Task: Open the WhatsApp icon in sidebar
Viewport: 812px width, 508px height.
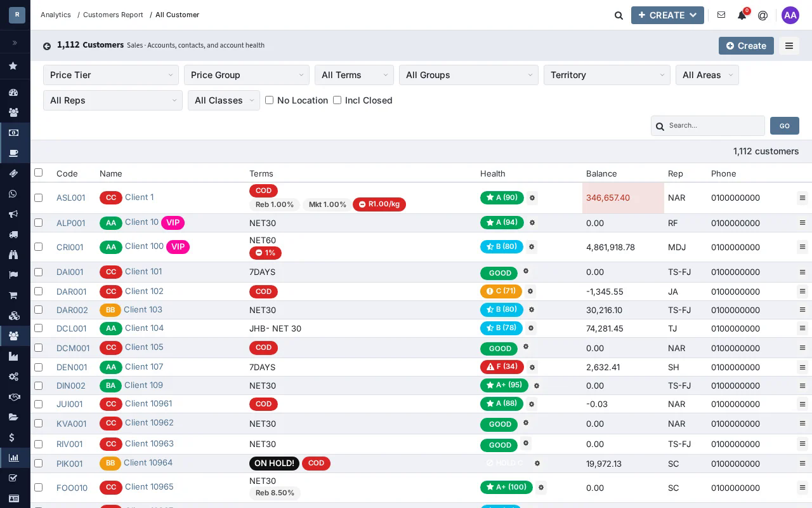Action: pos(13,194)
